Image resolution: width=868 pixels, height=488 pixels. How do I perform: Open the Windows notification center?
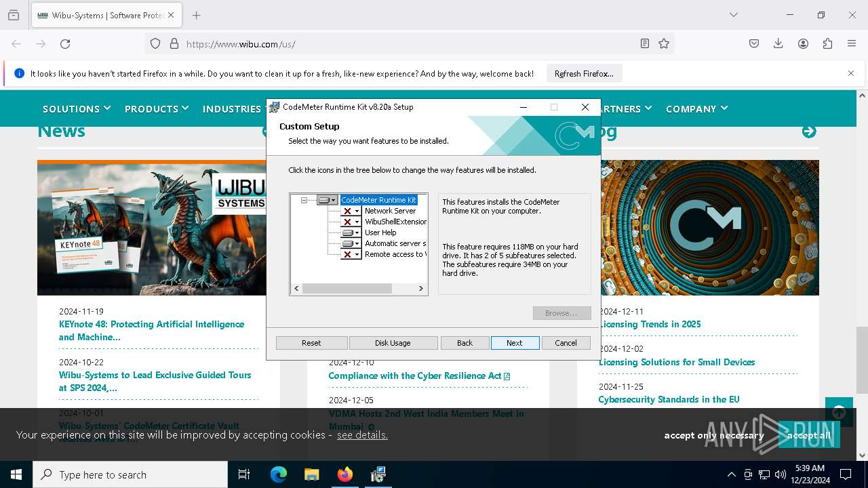click(846, 474)
